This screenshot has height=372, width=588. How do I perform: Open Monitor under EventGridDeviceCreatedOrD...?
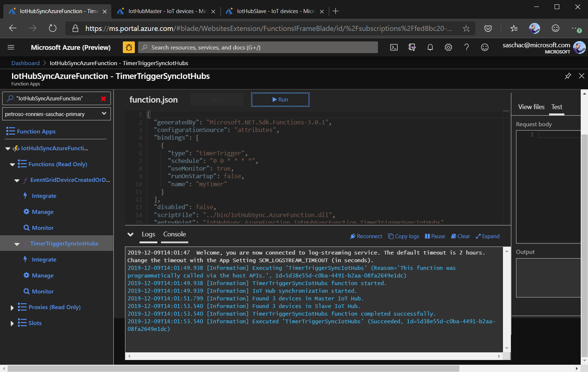(x=43, y=228)
